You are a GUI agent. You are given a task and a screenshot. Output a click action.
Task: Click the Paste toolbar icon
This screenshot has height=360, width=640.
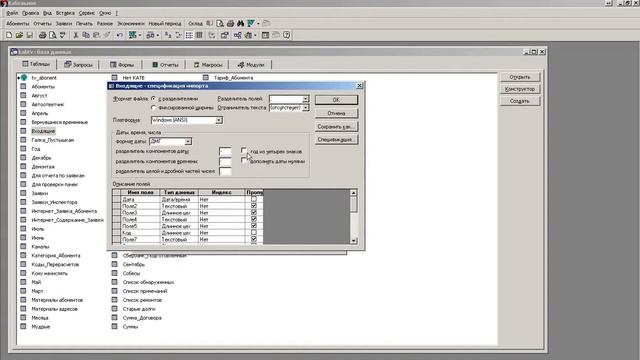coord(96,36)
